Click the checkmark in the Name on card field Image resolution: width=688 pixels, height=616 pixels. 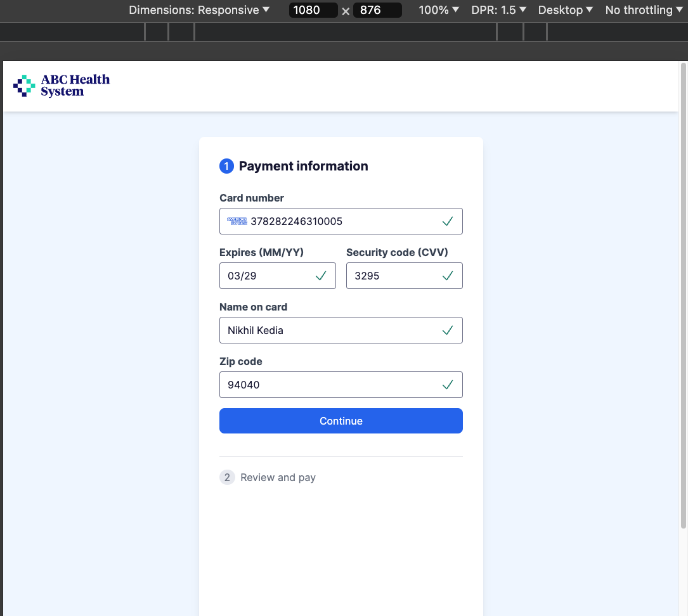[448, 330]
